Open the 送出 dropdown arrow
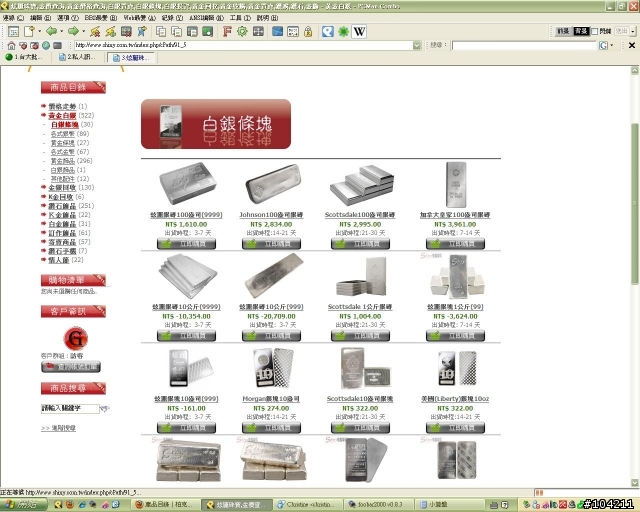640x512 pixels. click(633, 31)
